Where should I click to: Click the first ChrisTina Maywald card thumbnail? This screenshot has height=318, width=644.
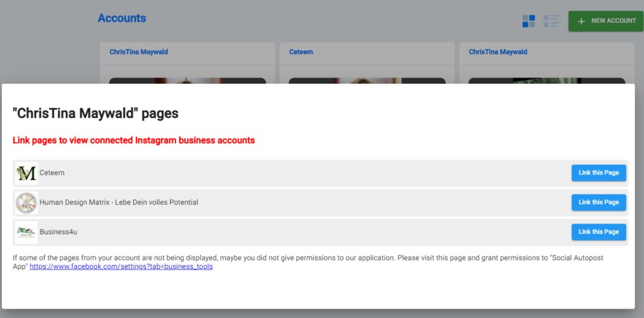click(x=187, y=80)
